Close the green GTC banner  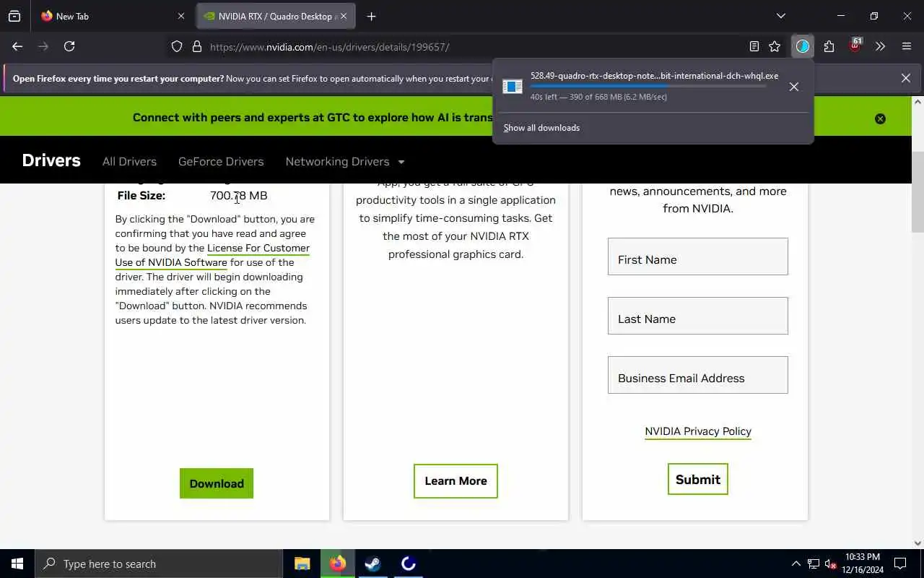pos(880,118)
